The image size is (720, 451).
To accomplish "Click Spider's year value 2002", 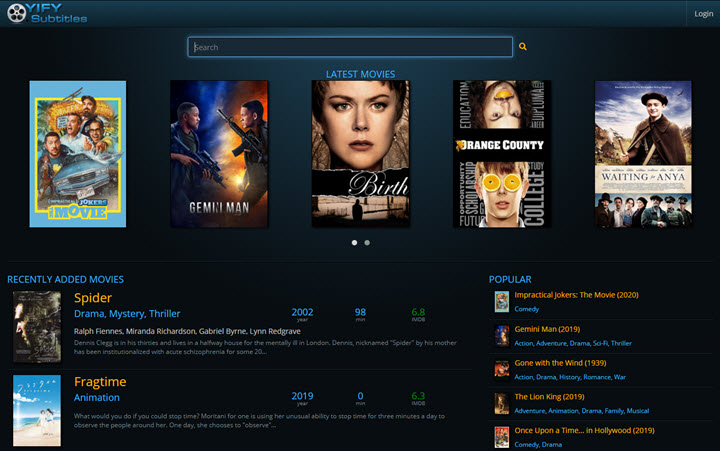I will [x=302, y=312].
